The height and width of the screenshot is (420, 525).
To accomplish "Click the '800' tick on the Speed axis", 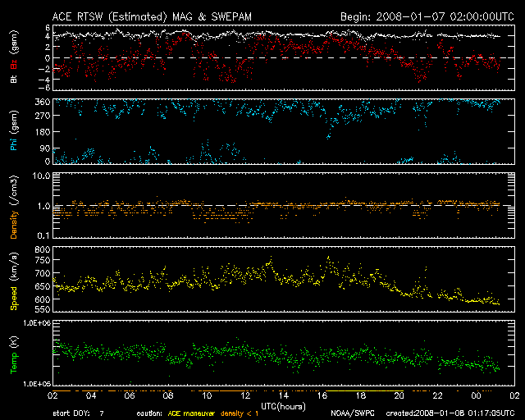I will click(43, 249).
